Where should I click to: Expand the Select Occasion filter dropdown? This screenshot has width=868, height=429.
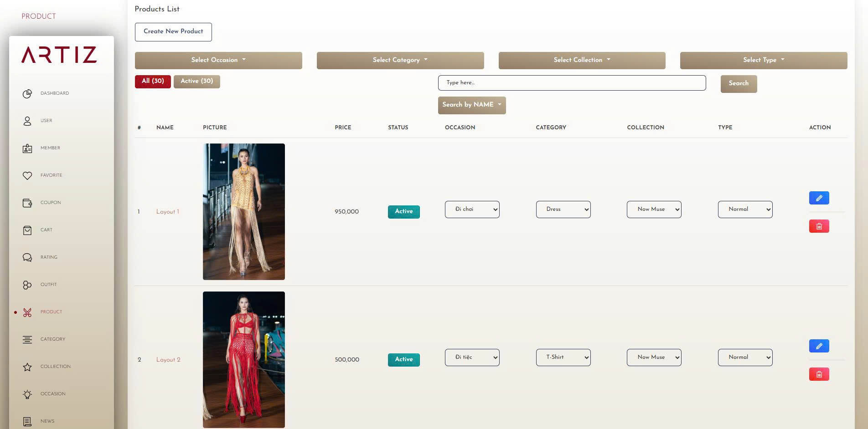pyautogui.click(x=218, y=60)
